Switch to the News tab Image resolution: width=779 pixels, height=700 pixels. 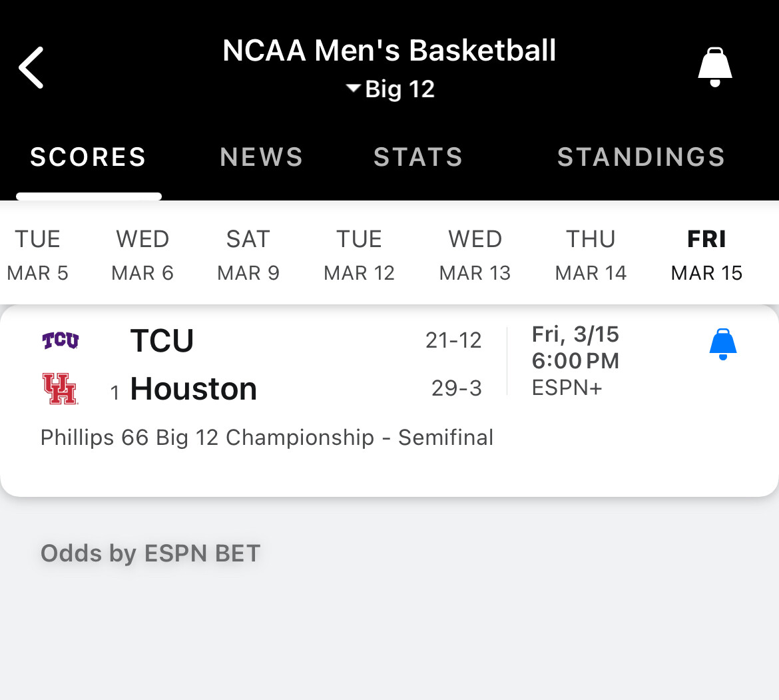click(262, 157)
